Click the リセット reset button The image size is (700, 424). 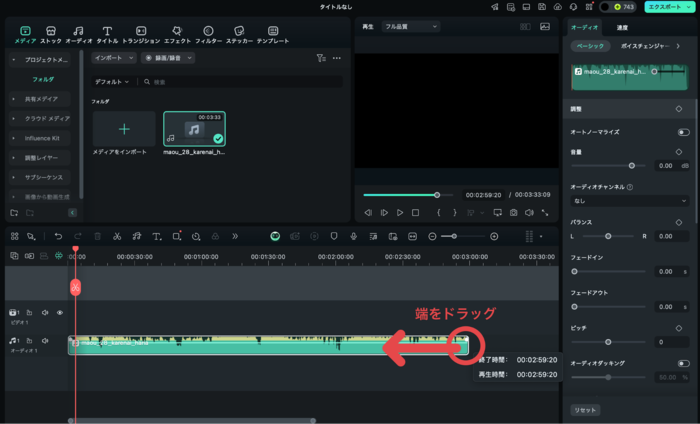(x=585, y=410)
